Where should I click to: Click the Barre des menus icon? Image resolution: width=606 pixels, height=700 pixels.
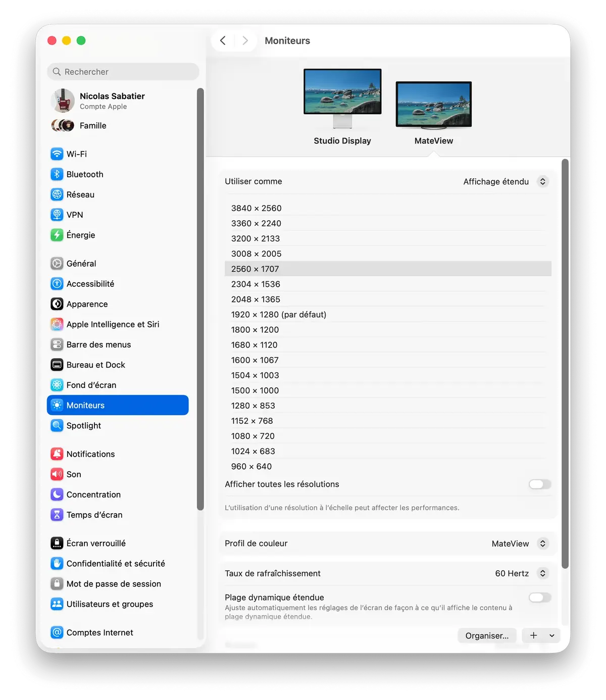click(x=57, y=344)
